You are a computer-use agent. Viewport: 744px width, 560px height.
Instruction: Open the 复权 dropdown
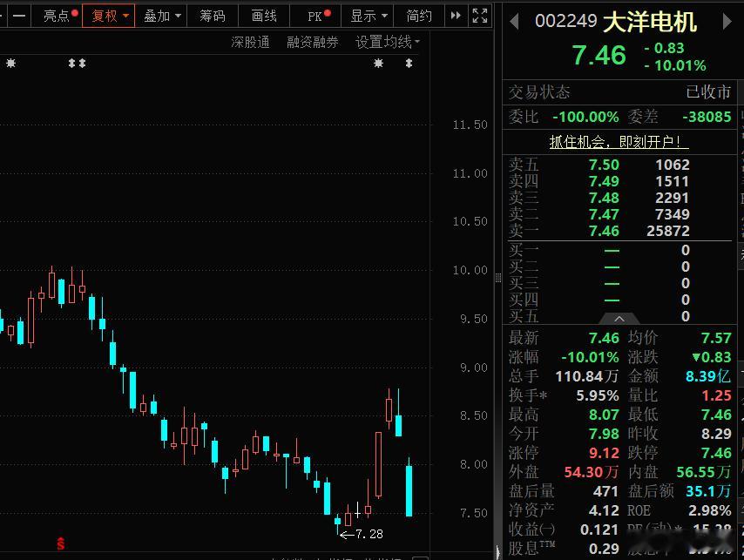pos(109,16)
